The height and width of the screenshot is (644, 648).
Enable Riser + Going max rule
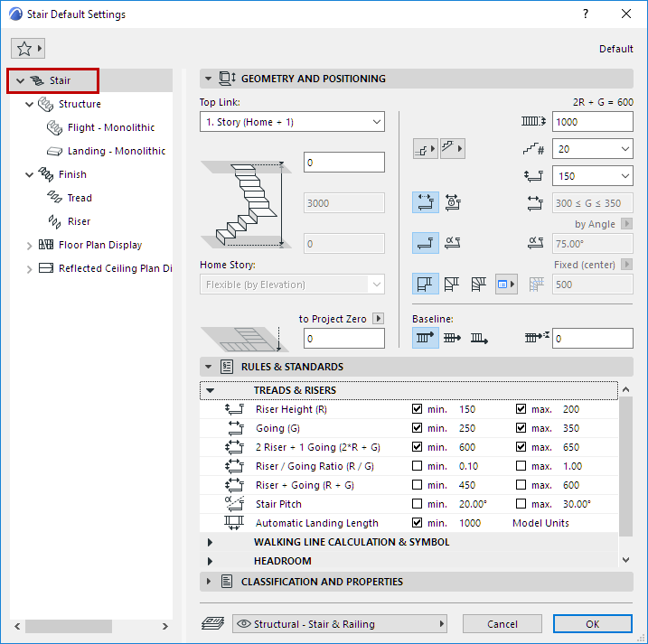click(x=521, y=485)
